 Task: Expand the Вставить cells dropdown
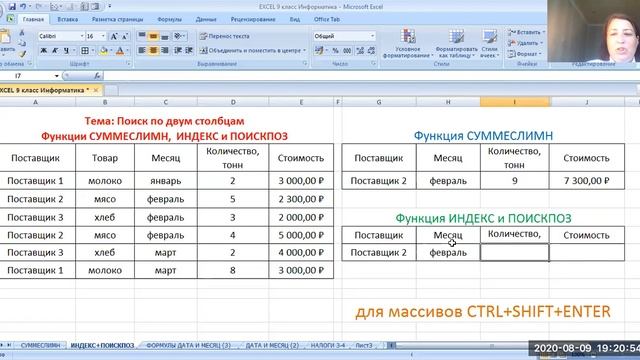tap(543, 32)
